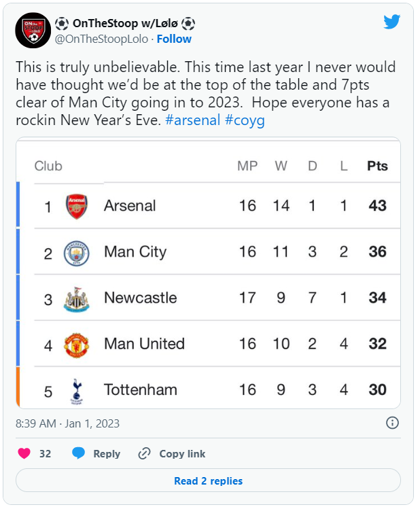This screenshot has height=507, width=420.
Task: Follow the OnTheStoopLolo account
Action: (174, 39)
